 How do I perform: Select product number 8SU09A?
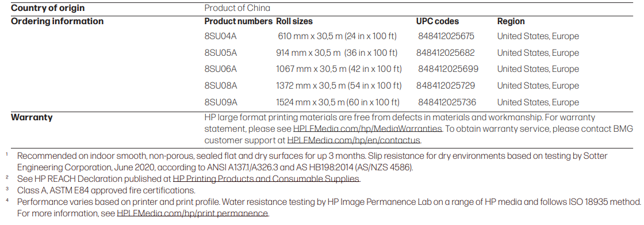pos(221,102)
